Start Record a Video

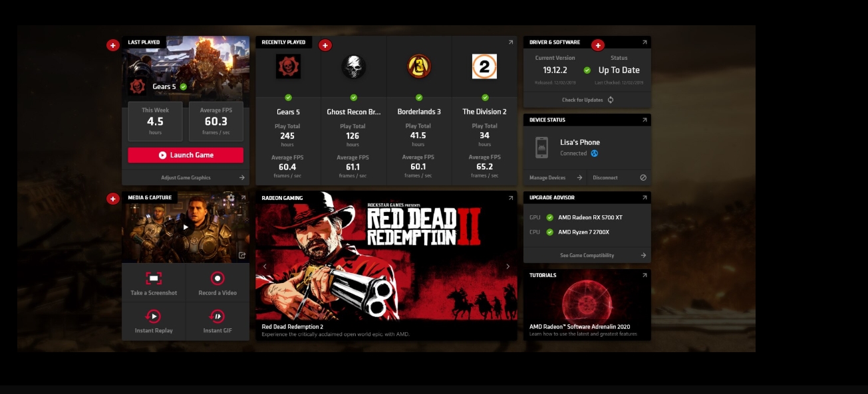tap(217, 278)
